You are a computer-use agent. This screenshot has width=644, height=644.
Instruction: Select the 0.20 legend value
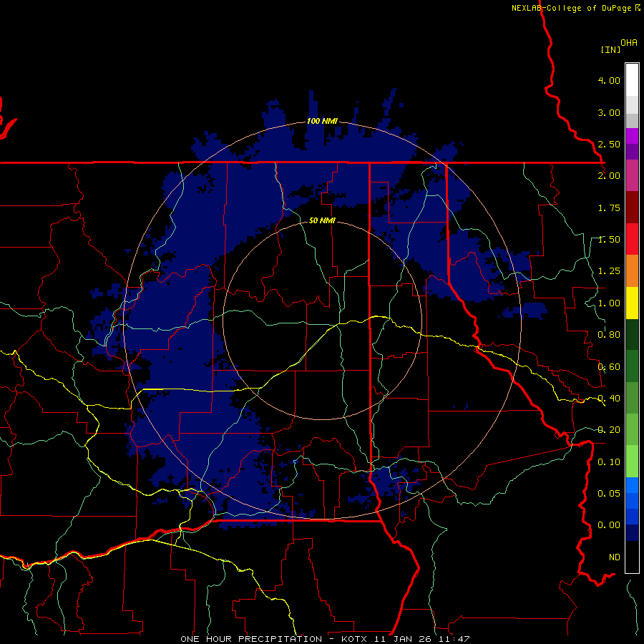[x=609, y=430]
